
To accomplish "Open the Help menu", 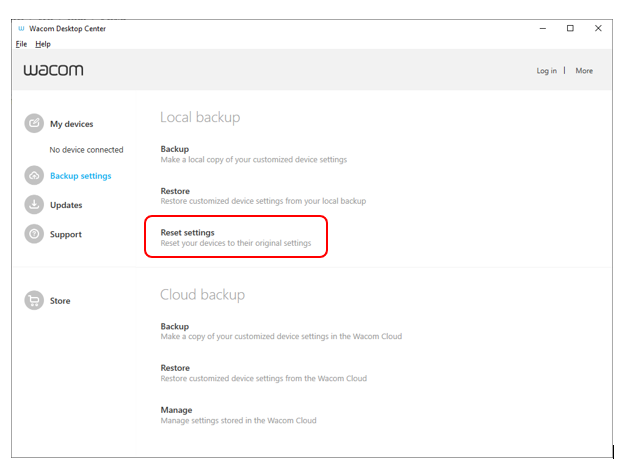I will [43, 44].
